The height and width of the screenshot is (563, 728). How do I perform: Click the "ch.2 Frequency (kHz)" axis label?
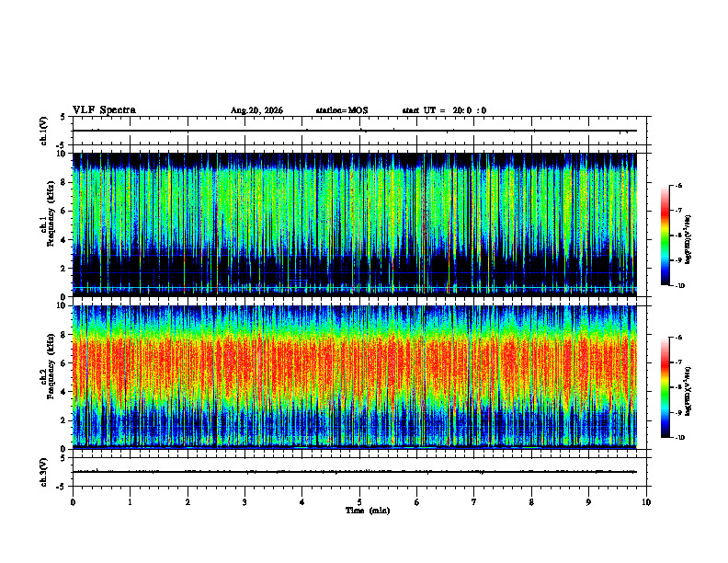tap(48, 366)
